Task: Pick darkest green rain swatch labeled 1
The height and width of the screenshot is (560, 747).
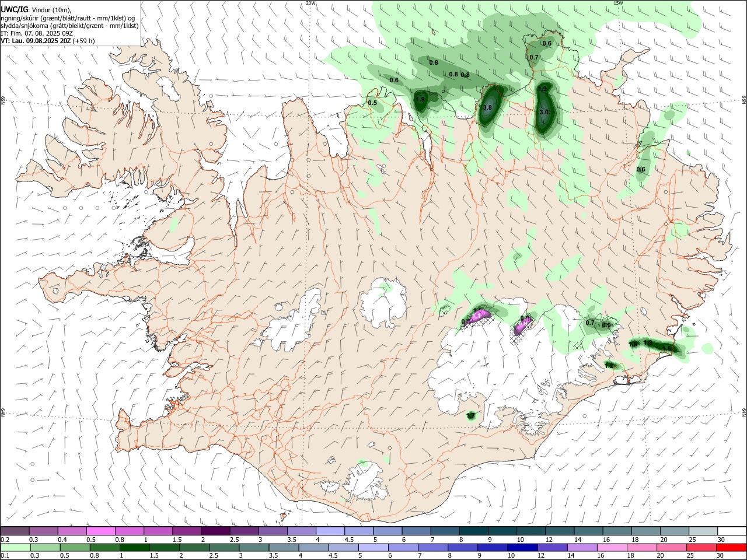Action: click(x=134, y=548)
